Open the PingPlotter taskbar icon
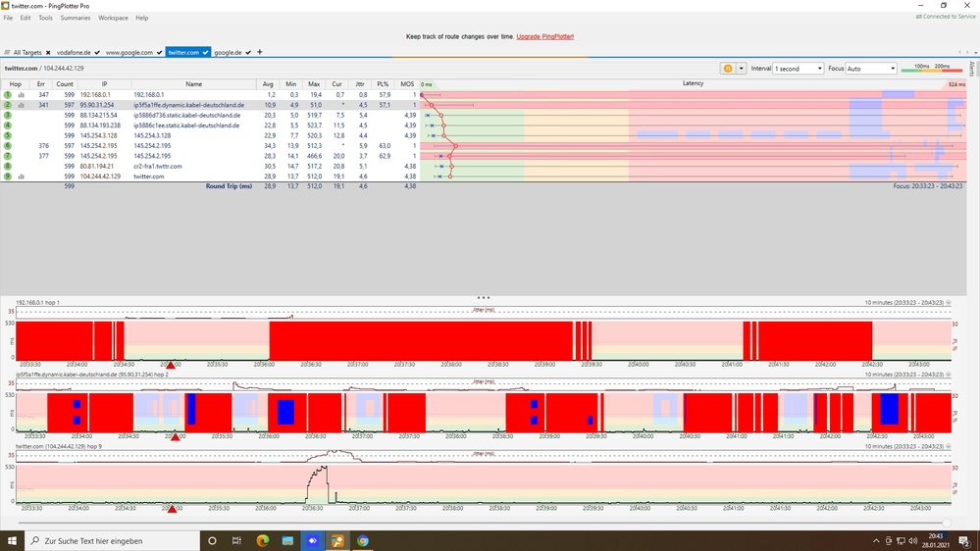 click(337, 541)
